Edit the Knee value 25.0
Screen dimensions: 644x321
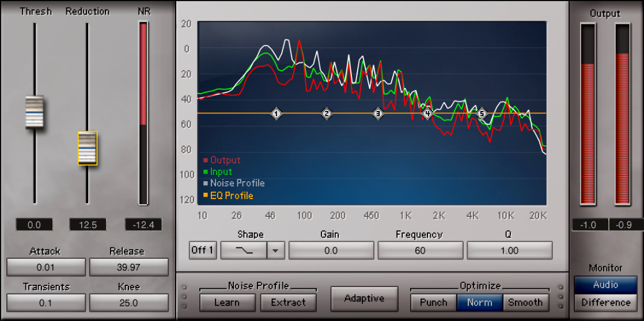click(x=129, y=303)
